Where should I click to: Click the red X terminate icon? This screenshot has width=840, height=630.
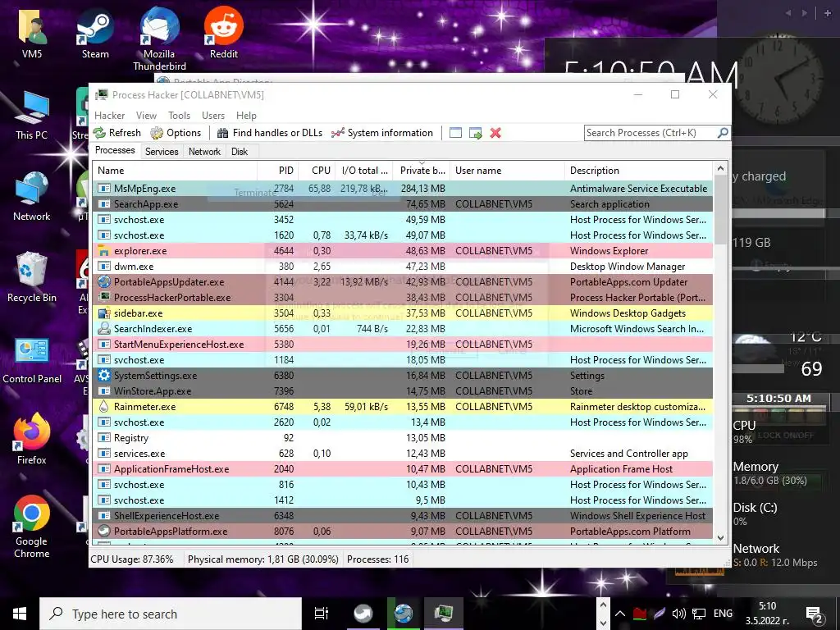(495, 133)
